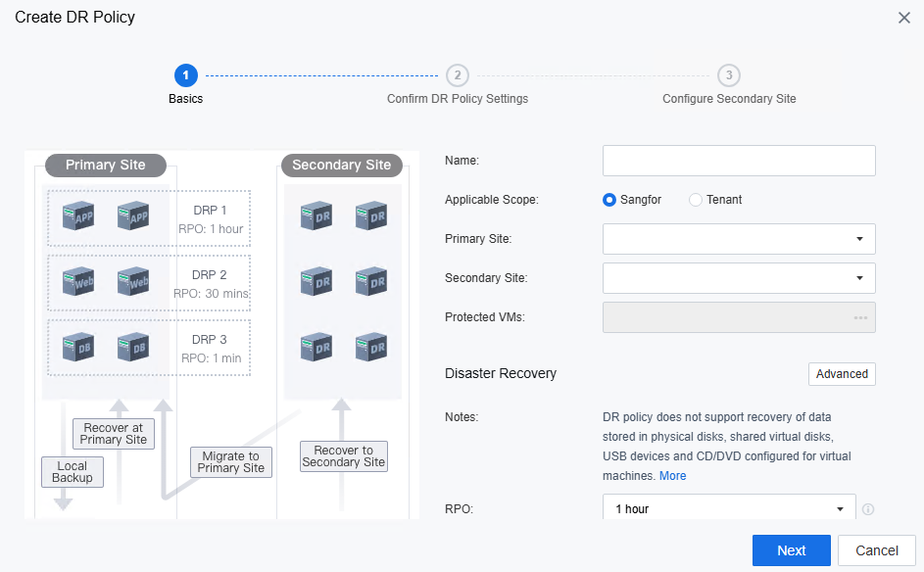The height and width of the screenshot is (572, 924).
Task: Go to Confirm DR Policy Settings step
Action: 458,99
